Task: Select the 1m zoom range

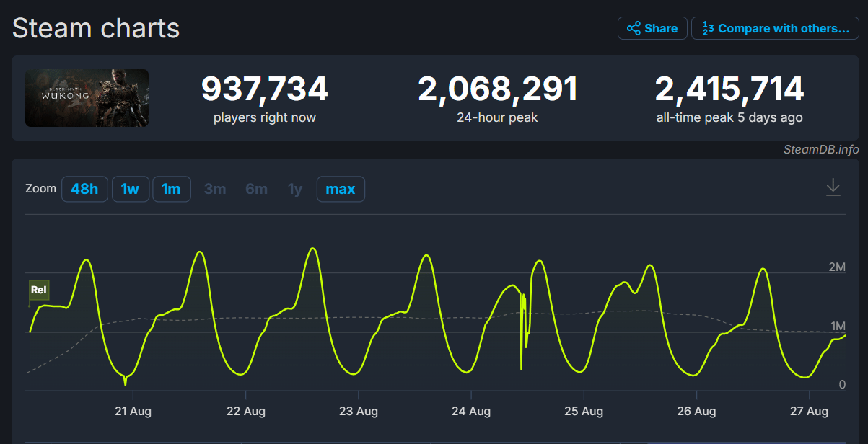Action: [171, 189]
